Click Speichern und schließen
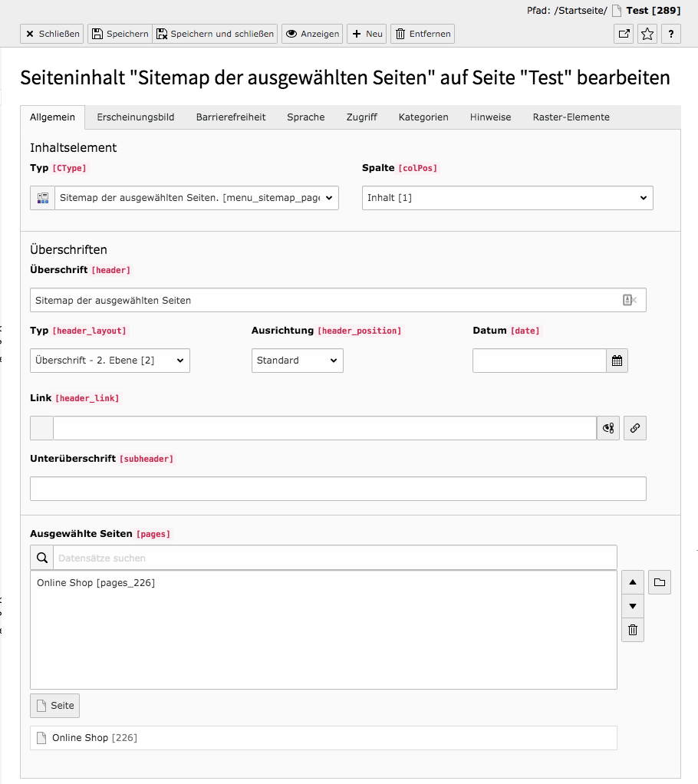This screenshot has width=698, height=784. (x=215, y=34)
